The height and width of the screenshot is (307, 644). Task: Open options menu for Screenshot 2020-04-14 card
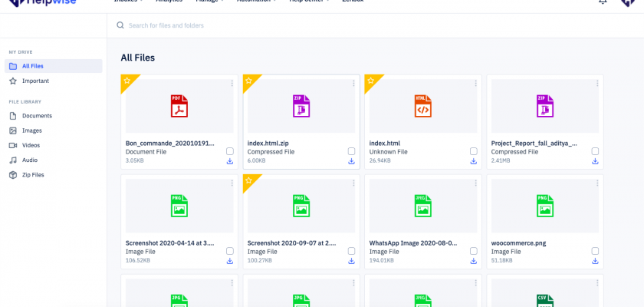(232, 183)
